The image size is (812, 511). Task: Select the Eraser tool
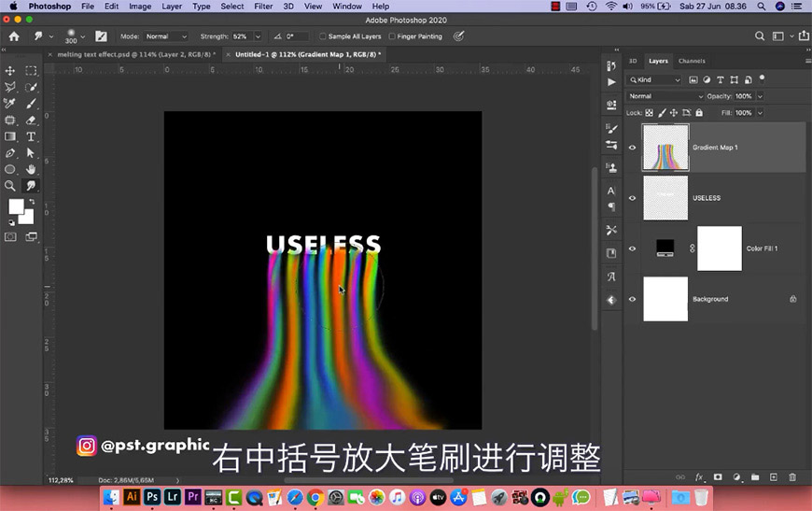[31, 121]
